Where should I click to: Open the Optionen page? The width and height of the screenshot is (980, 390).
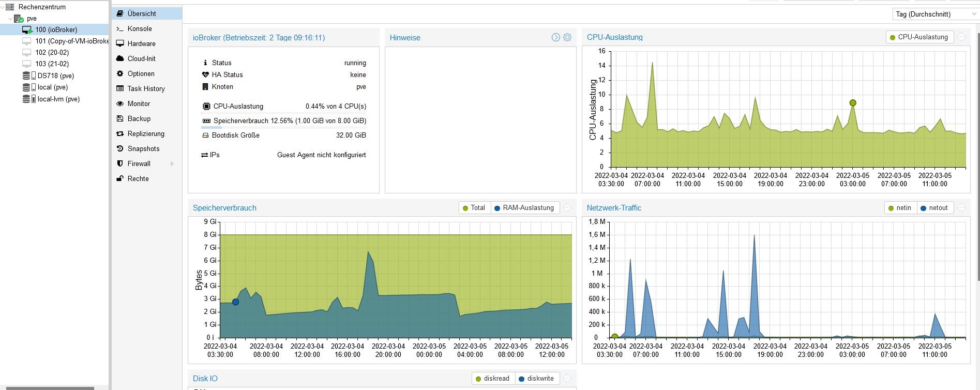(147, 73)
